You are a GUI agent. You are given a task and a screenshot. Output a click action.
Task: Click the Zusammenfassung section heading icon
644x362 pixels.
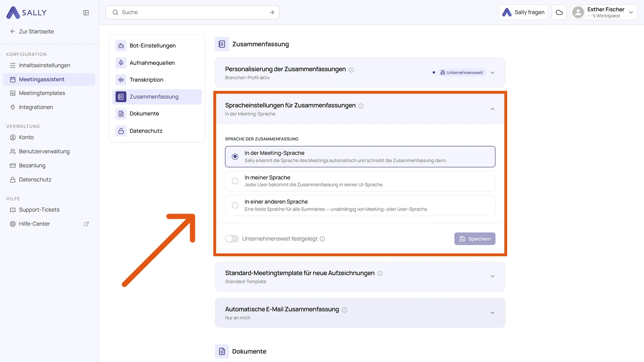click(x=222, y=44)
